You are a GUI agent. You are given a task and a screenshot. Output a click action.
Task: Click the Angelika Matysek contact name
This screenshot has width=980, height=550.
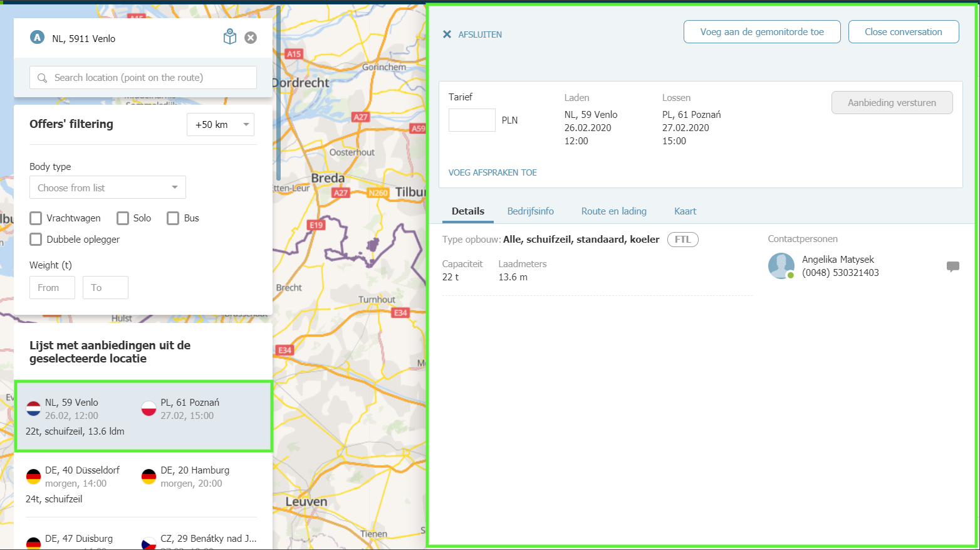(838, 260)
